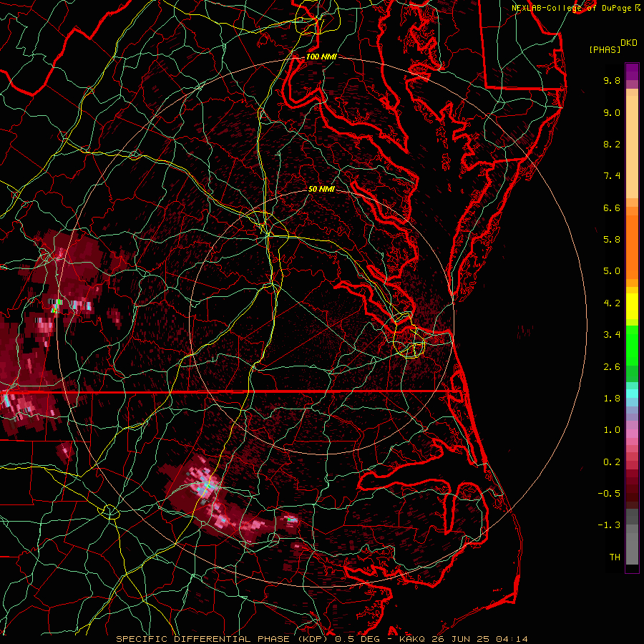Click the 7.4 legend value
The height and width of the screenshot is (644, 644).
pos(612,176)
